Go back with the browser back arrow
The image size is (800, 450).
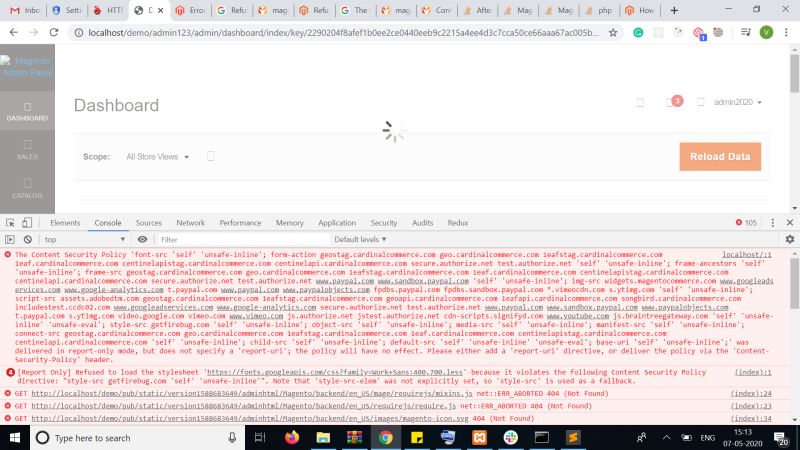tap(14, 32)
